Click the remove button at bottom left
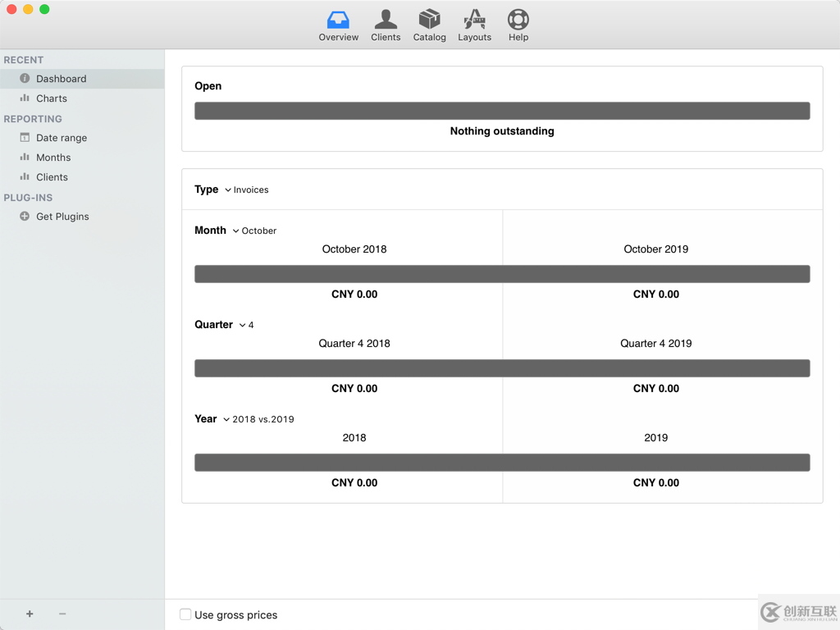 click(62, 614)
